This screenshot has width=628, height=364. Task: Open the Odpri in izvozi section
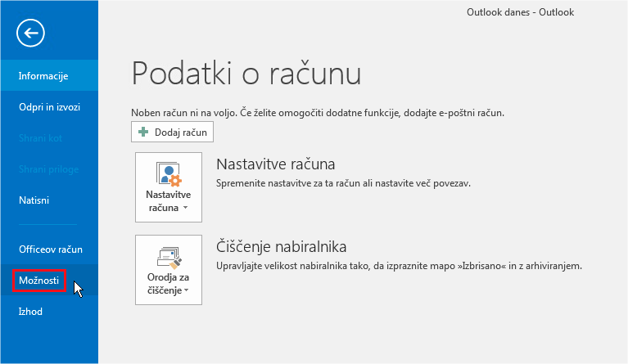click(49, 107)
